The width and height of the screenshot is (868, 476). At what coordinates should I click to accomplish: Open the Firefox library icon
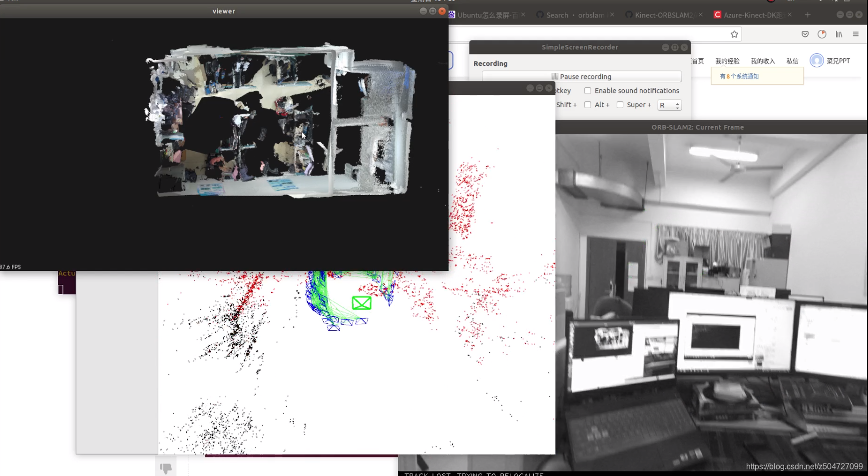click(839, 34)
